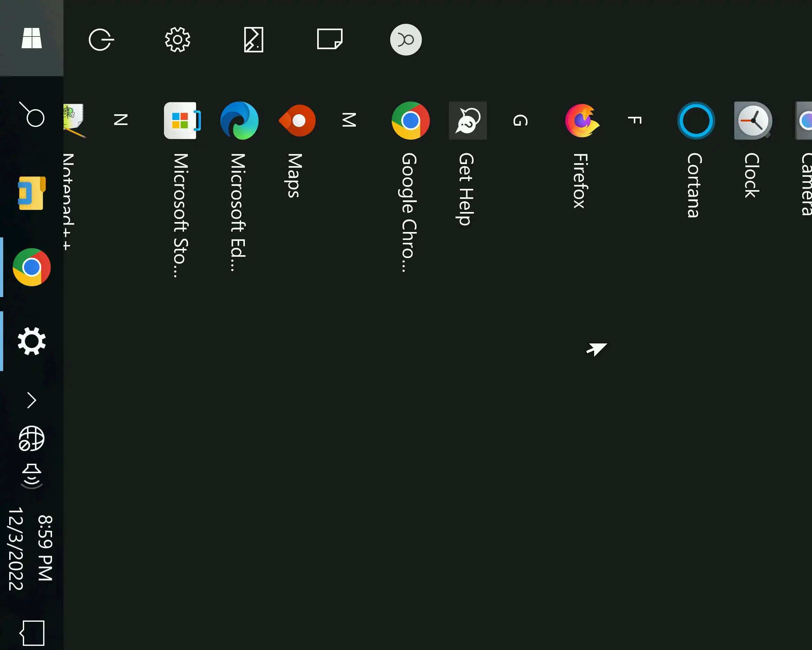The image size is (812, 650).
Task: Jump to letter G section header
Action: point(520,121)
